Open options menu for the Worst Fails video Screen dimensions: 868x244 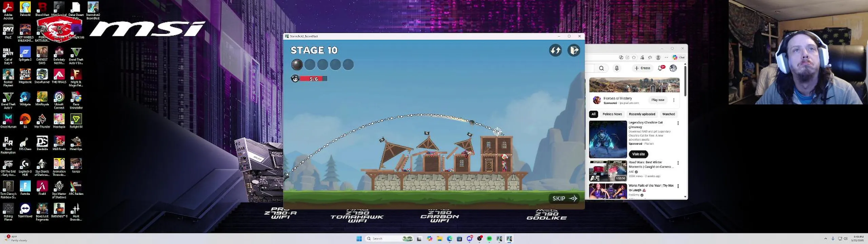678,186
